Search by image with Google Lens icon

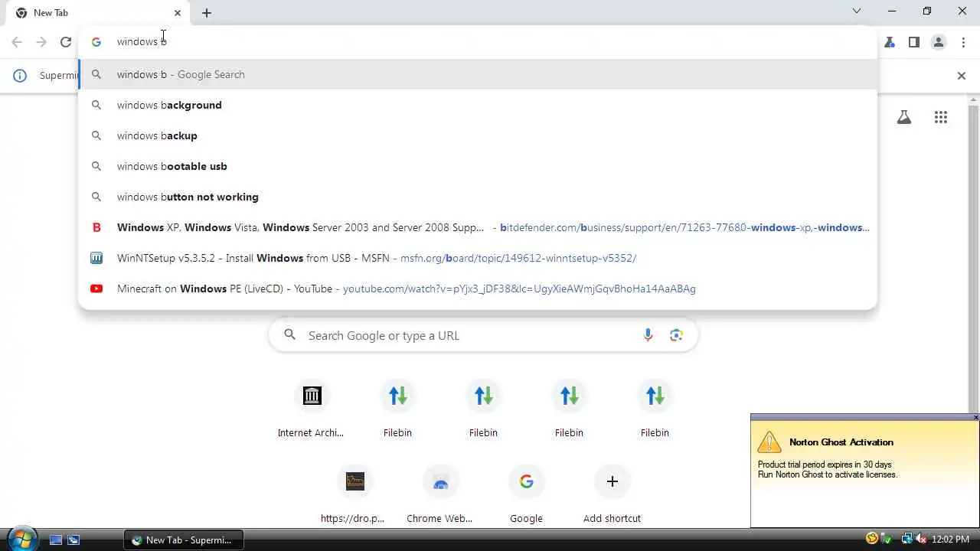point(676,335)
